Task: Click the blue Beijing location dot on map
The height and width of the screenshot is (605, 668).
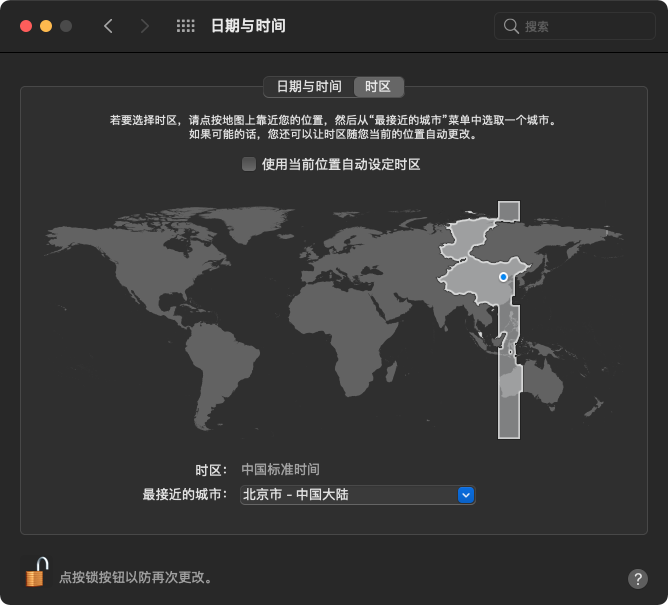Action: (503, 276)
